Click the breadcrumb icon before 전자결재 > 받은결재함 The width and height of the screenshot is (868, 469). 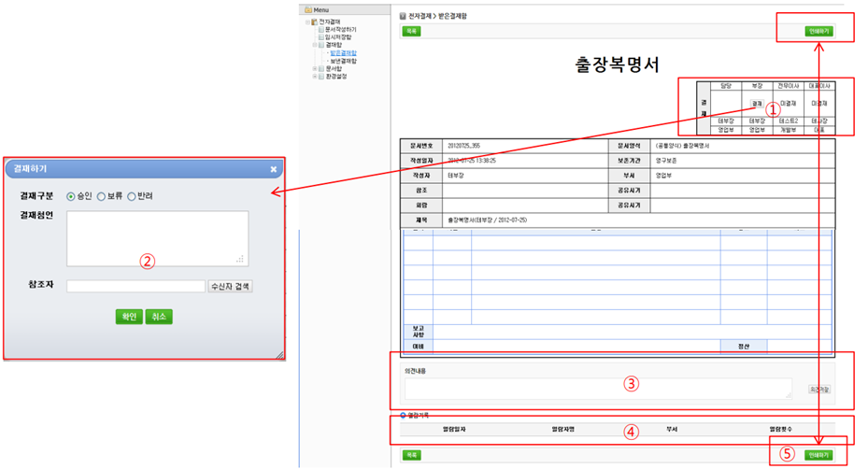(403, 16)
